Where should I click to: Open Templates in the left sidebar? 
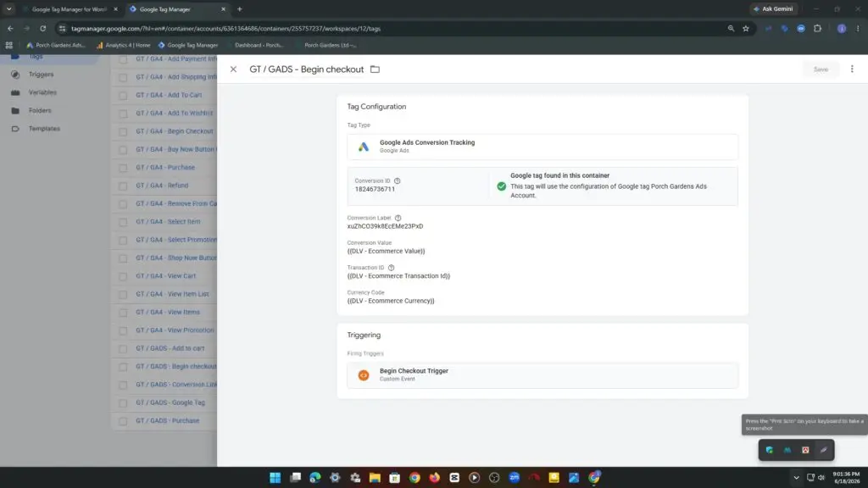pos(44,129)
